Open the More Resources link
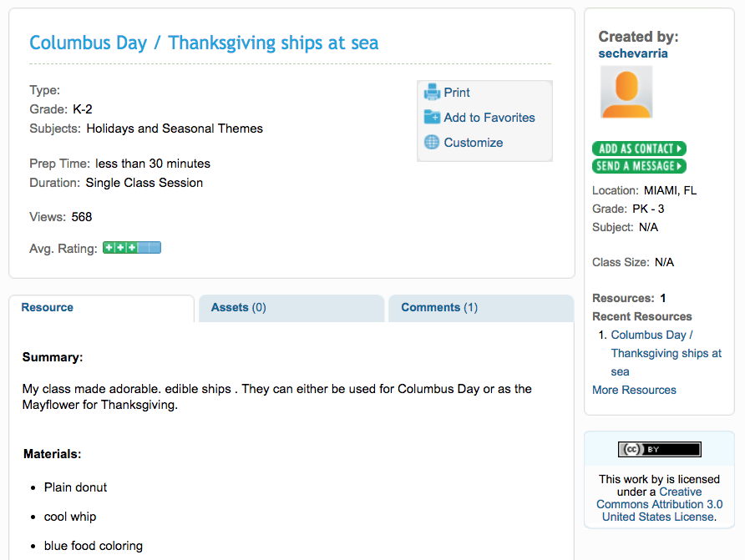745x560 pixels. (634, 390)
